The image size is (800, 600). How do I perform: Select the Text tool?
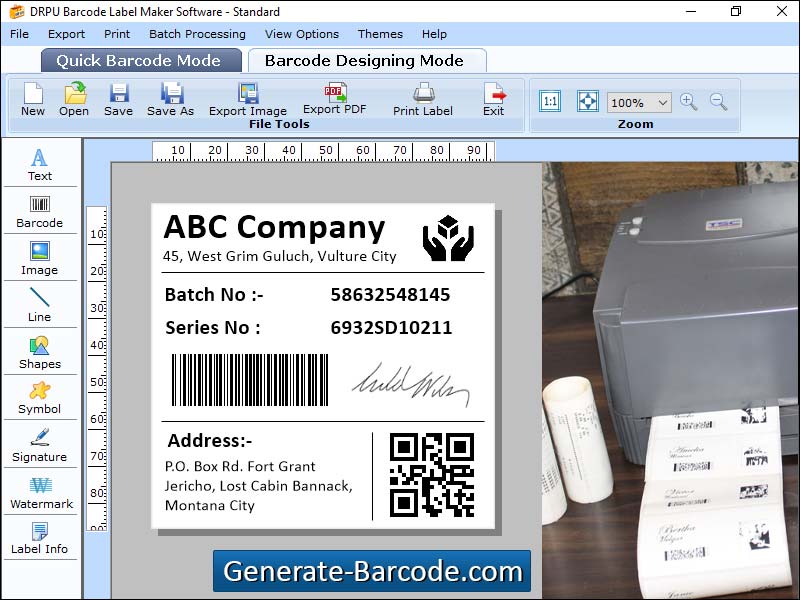[40, 163]
